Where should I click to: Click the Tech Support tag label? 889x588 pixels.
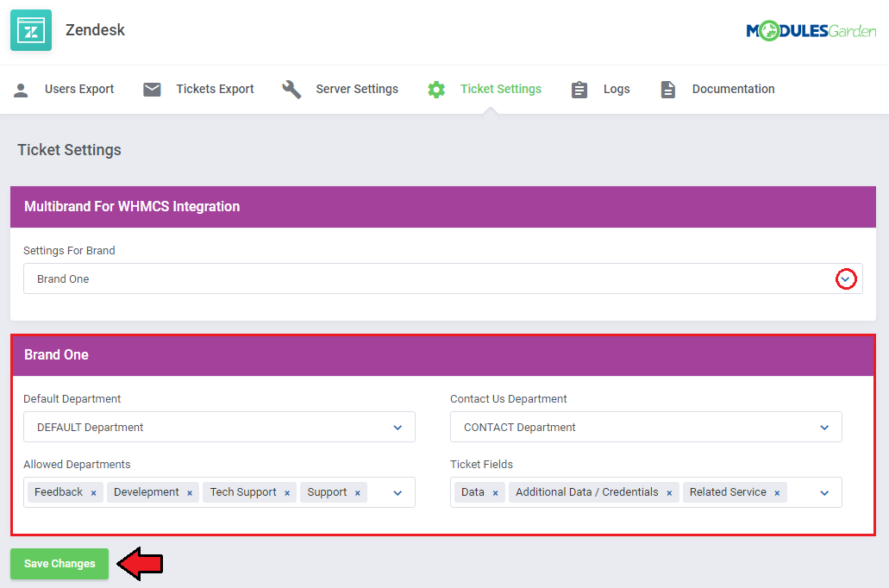click(243, 492)
